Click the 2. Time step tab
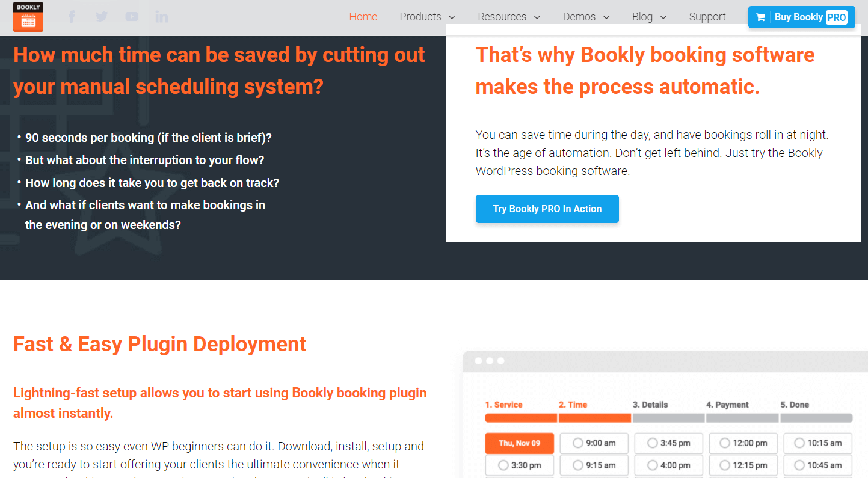Viewport: 868px width, 478px height. tap(573, 405)
